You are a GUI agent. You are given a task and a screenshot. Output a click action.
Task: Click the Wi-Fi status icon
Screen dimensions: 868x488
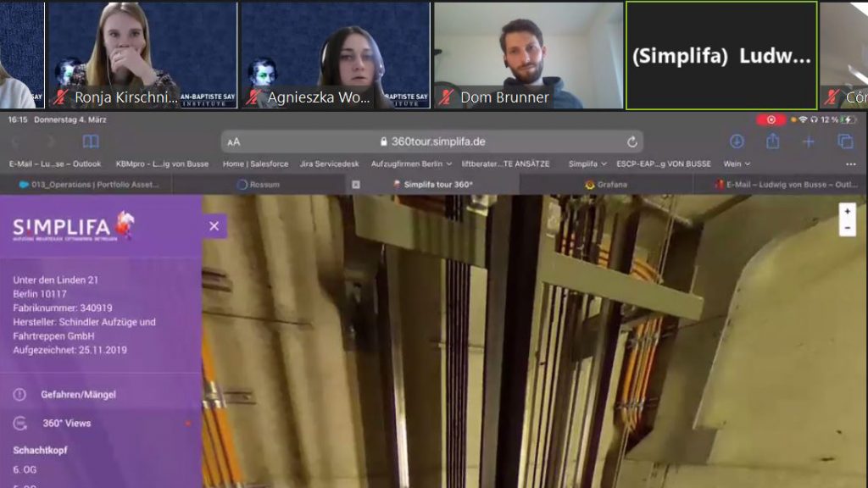click(804, 119)
